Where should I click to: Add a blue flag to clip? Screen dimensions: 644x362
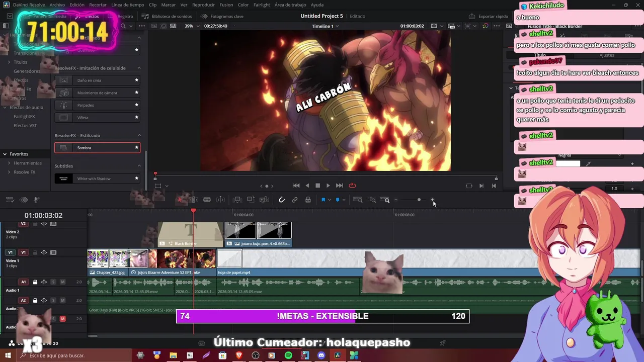click(x=323, y=200)
